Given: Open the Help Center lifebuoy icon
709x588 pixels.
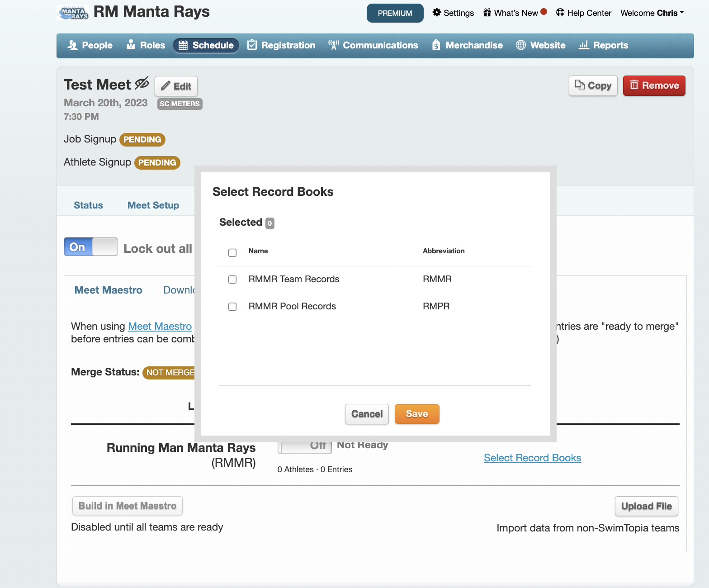Looking at the screenshot, I should click(560, 13).
